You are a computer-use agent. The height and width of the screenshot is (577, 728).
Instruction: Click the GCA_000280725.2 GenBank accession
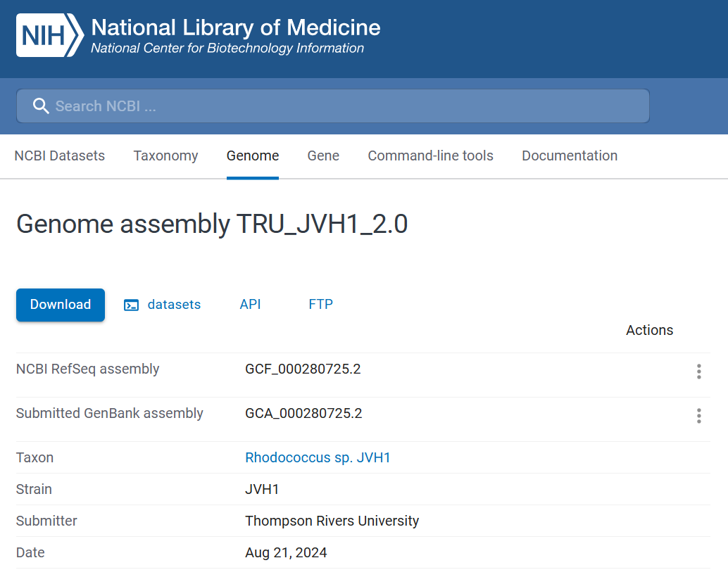pos(303,413)
